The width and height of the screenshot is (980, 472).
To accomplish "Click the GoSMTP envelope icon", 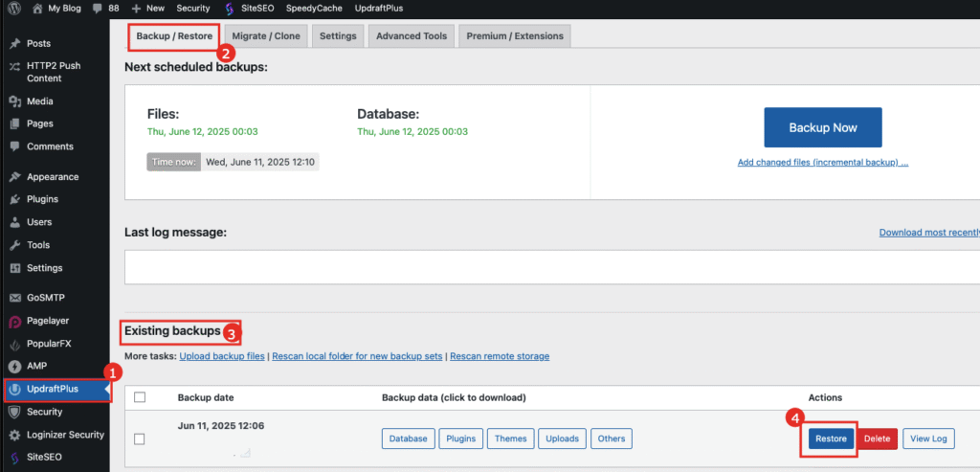I will coord(15,298).
